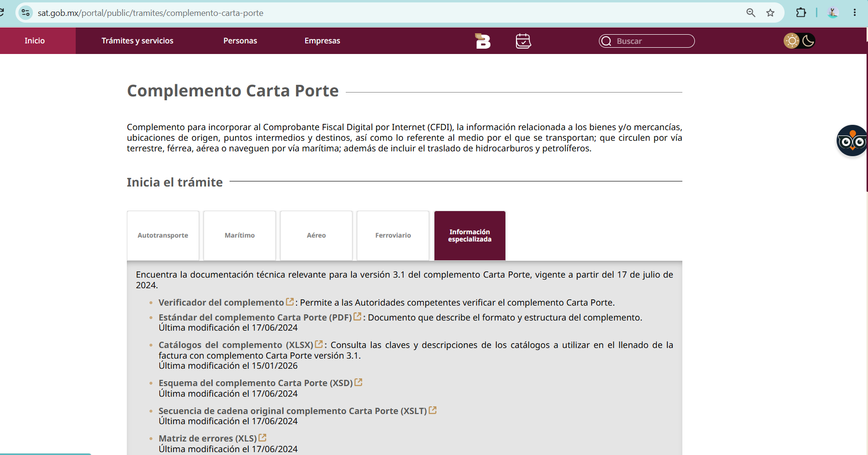Open browser zoom magnifier icon

(x=751, y=13)
